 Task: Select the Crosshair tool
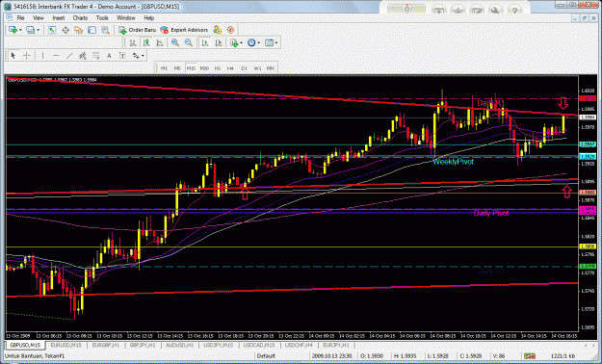27,56
